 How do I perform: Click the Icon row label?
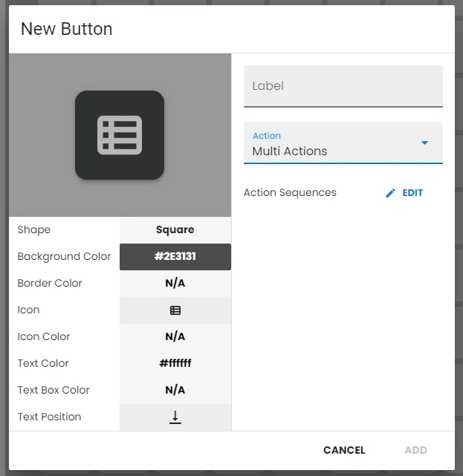28,310
